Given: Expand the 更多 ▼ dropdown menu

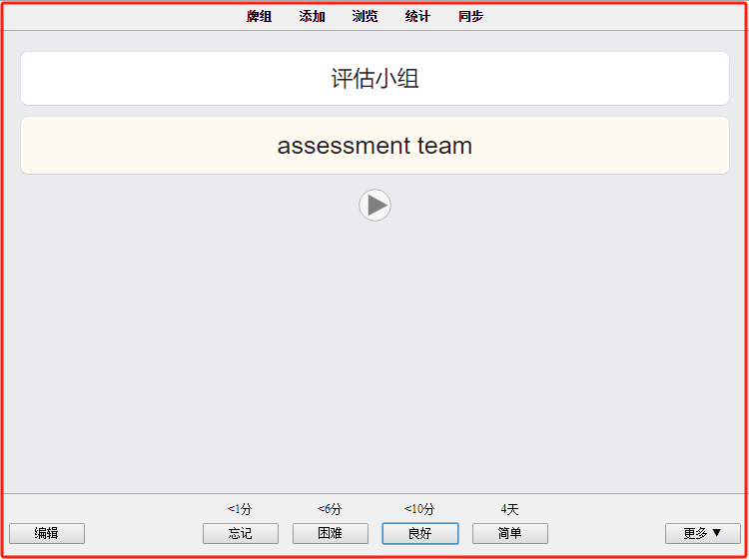Looking at the screenshot, I should click(x=703, y=533).
